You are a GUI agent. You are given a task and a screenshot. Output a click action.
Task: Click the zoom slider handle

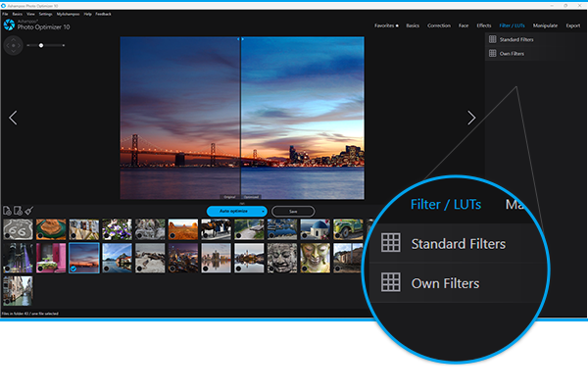40,45
